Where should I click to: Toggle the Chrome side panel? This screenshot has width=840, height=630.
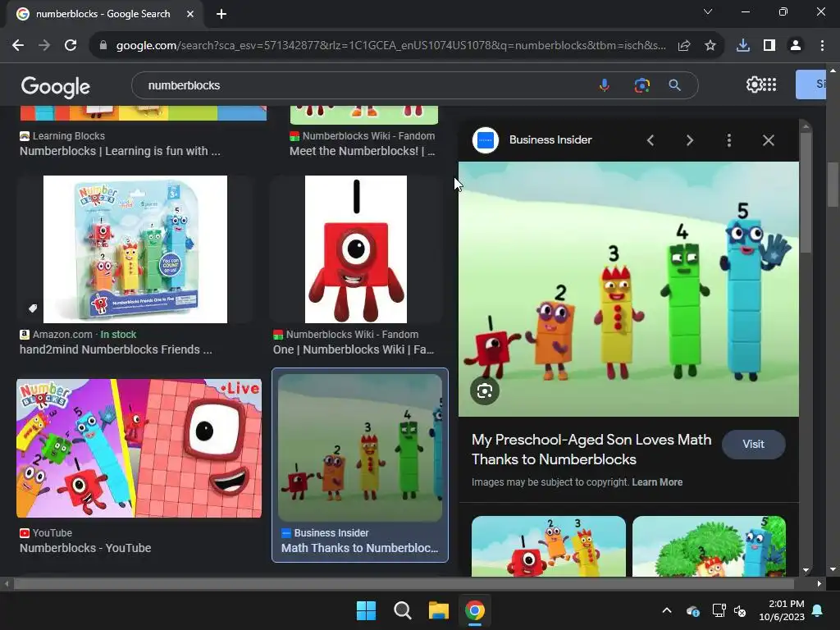point(769,46)
